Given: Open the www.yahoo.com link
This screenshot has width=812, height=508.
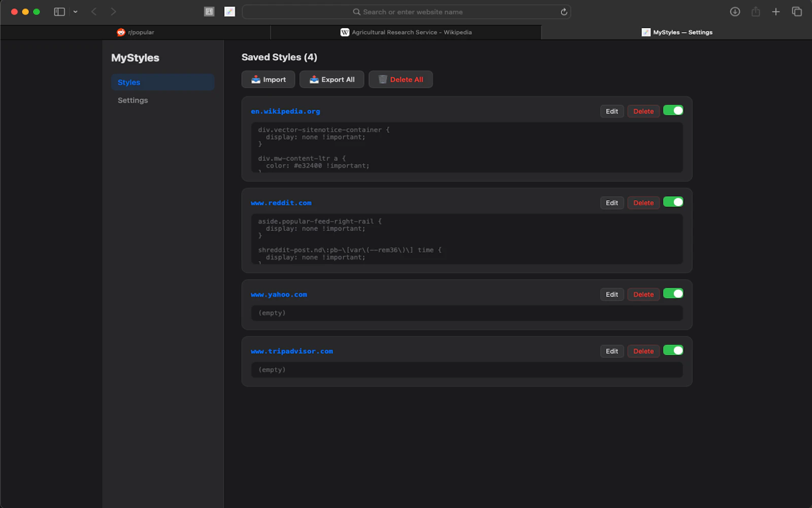Looking at the screenshot, I should click(279, 294).
